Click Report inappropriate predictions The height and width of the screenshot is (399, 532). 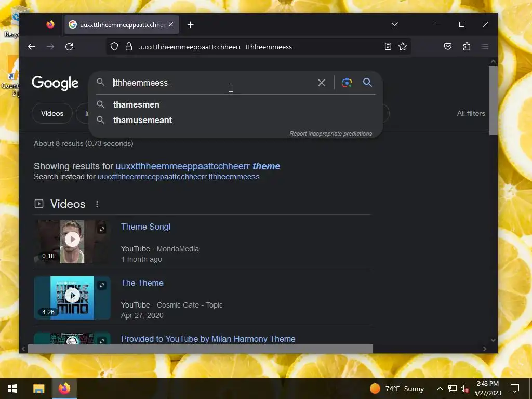(330, 134)
